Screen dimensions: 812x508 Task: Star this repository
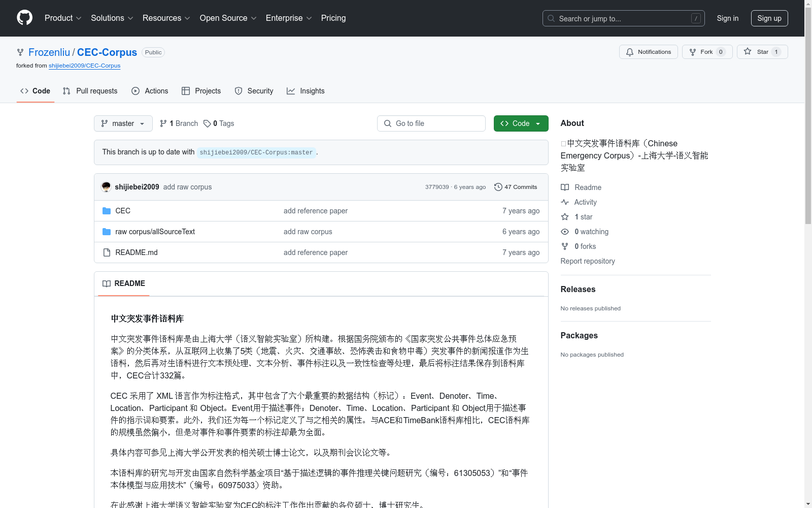click(x=762, y=52)
